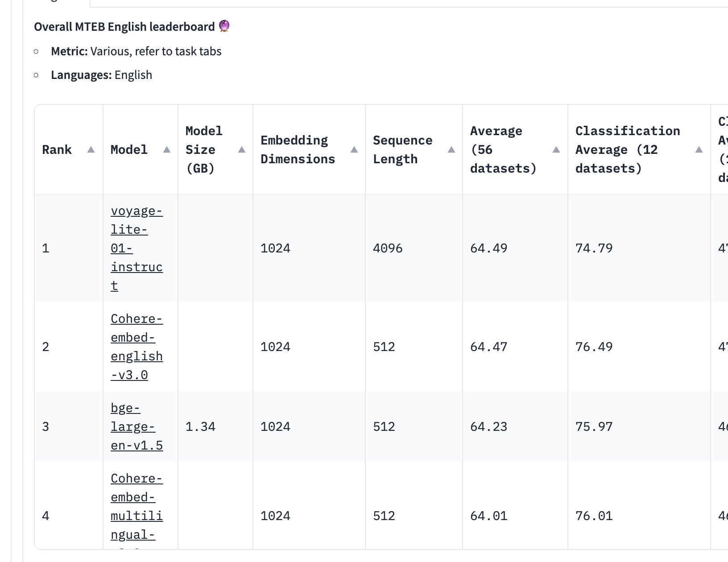Open Cohere-embed-english-v3.0 model link
The width and height of the screenshot is (728, 562).
coord(136,347)
